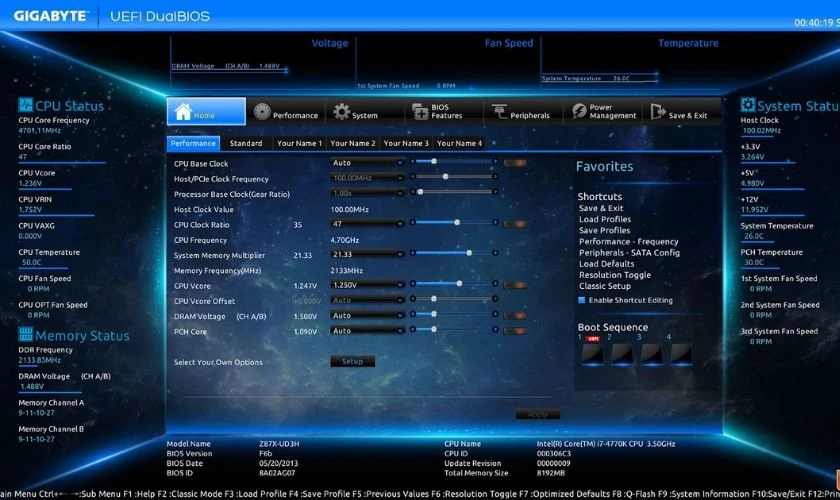This screenshot has height=500, width=840.
Task: Switch to Your Name 2 tab
Action: [352, 144]
